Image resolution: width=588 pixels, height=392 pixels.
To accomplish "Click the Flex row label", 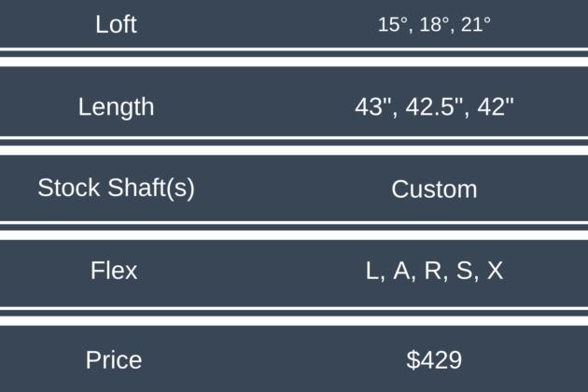I will point(114,271).
